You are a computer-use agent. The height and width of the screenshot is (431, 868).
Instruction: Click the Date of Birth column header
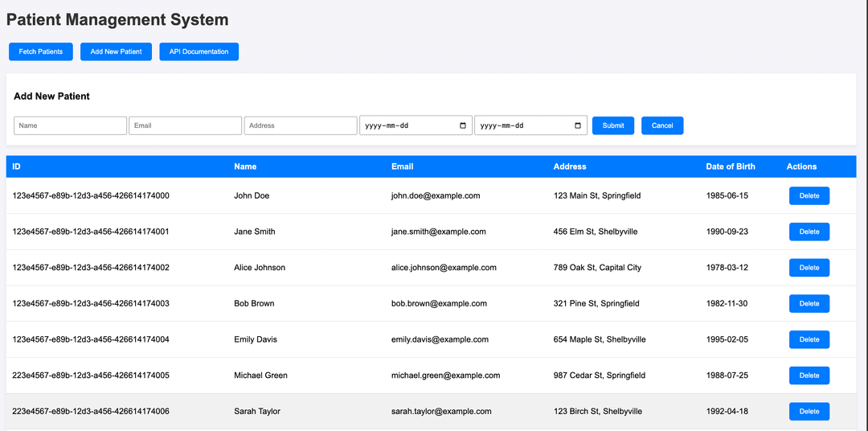[730, 166]
